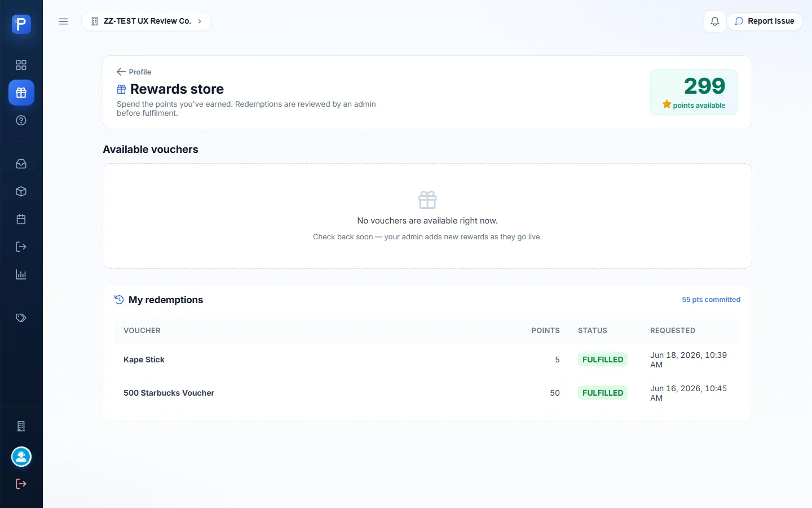The width and height of the screenshot is (812, 508).
Task: Open the inbox icon in sidebar
Action: (21, 164)
